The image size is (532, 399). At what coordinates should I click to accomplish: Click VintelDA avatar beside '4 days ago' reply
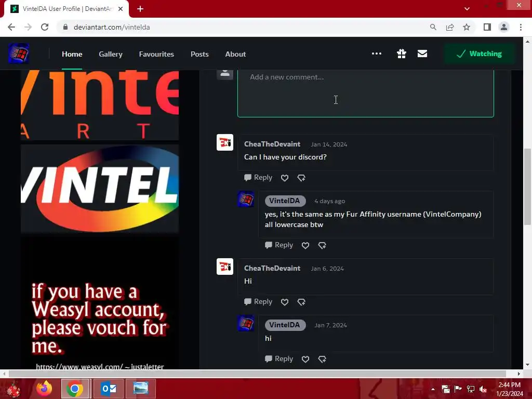(x=246, y=199)
